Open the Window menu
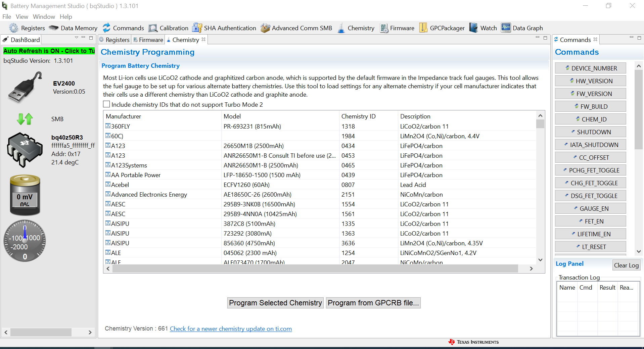 (44, 17)
